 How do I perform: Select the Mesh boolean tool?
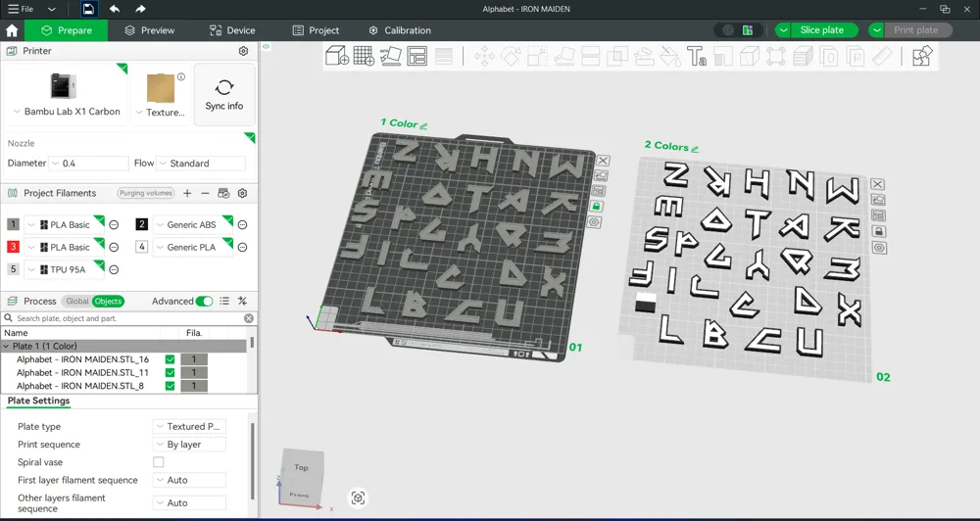(x=617, y=56)
